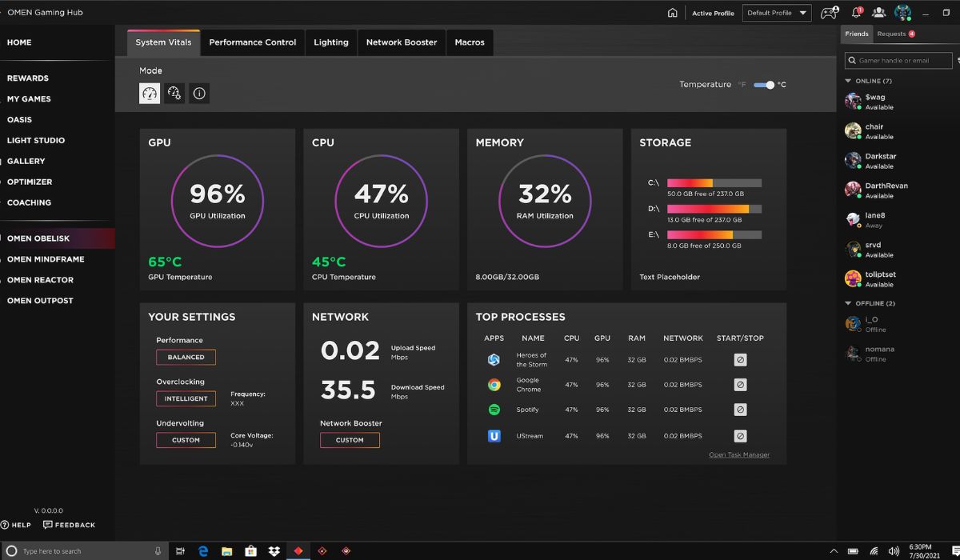
Task: Open MY GAMES in the sidebar
Action: click(29, 99)
